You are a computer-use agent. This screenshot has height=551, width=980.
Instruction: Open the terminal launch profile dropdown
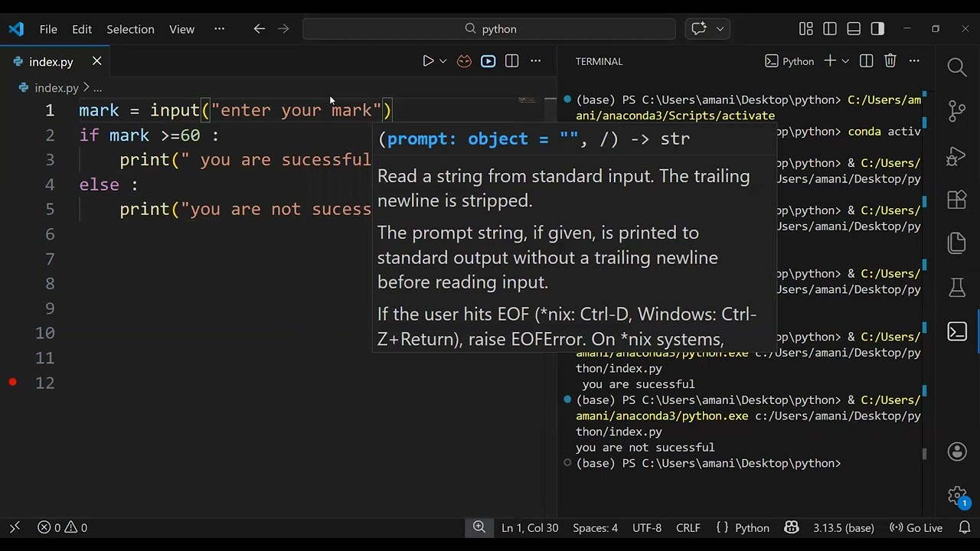[x=845, y=61]
